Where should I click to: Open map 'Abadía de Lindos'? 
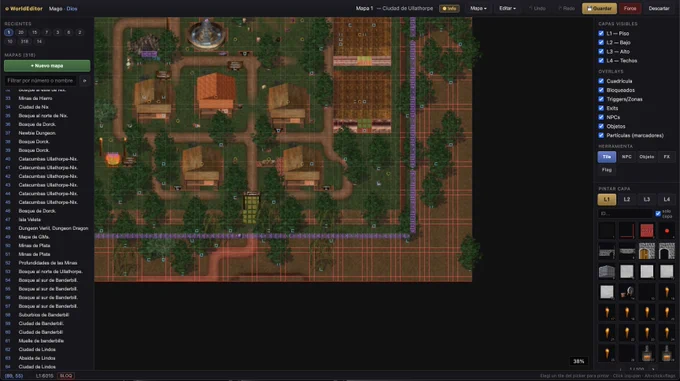point(47,358)
